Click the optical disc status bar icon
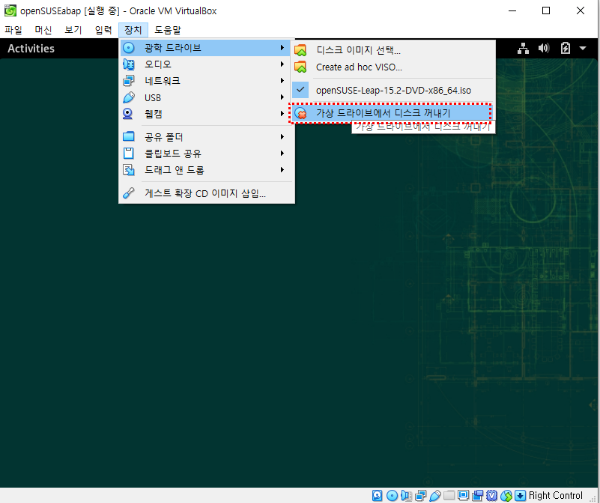 pos(391,496)
